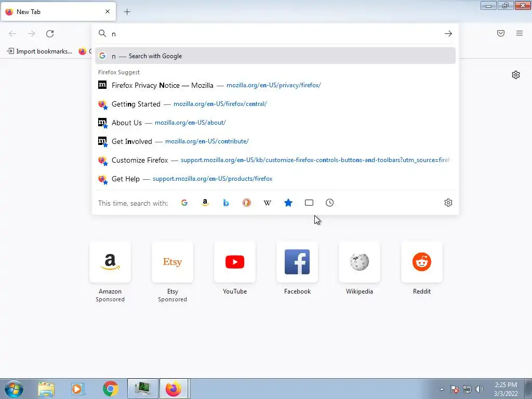Screen dimensions: 532x399
Task: Open the Save to Pocket icon
Action: pyautogui.click(x=501, y=33)
